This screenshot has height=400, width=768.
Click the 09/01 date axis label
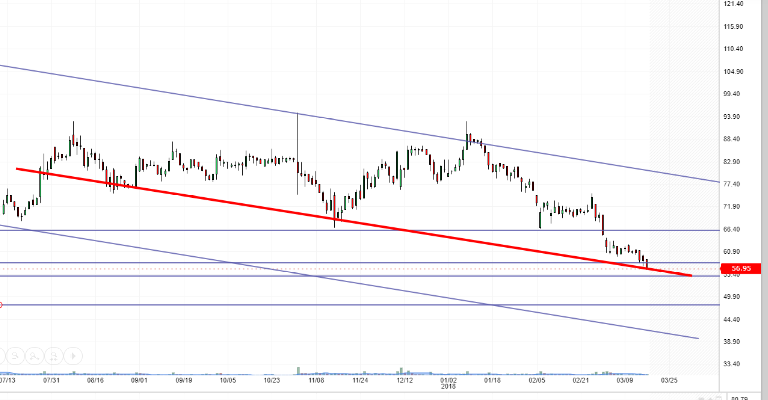[x=139, y=380]
